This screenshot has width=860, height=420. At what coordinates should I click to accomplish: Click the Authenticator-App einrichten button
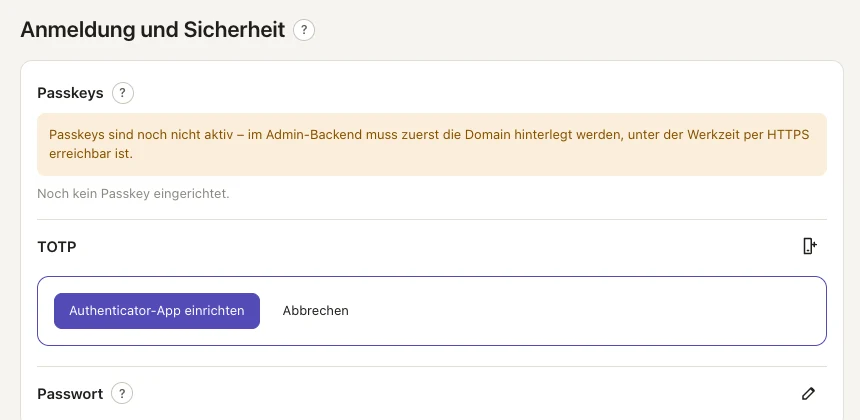(157, 311)
